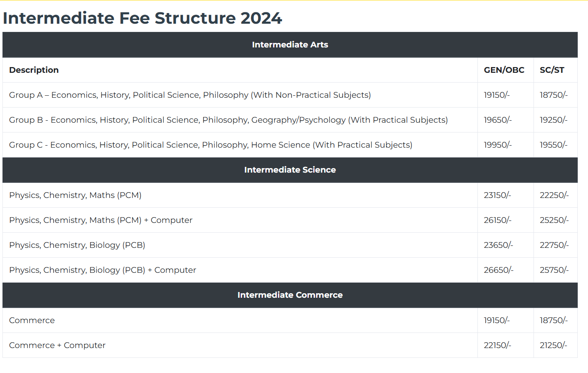Select the Group A non-practical subjects row
Viewport: 588px width, 373px height.
coord(190,95)
